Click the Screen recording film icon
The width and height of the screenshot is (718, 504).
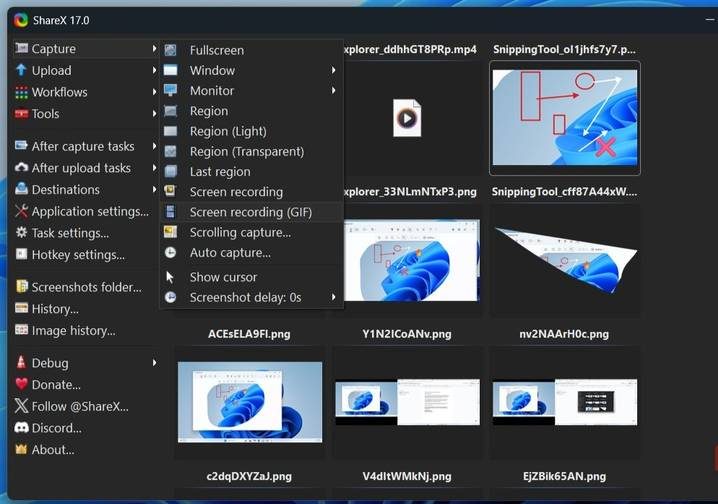pos(170,191)
